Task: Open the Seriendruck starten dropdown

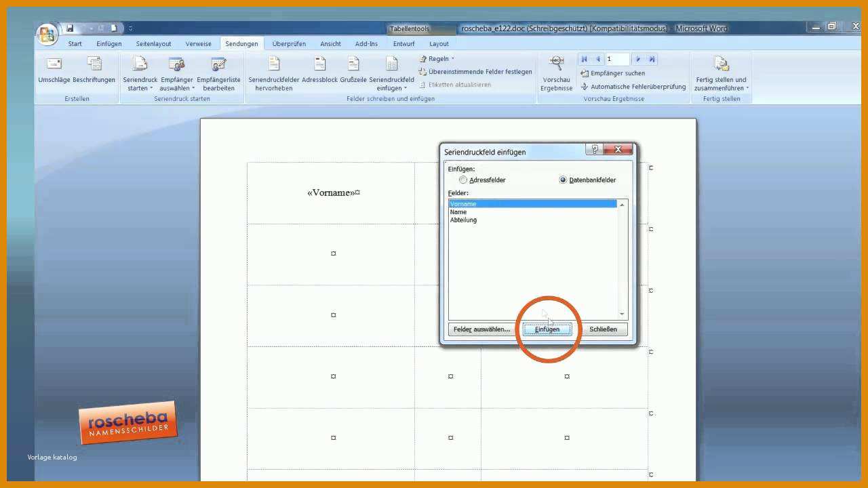Action: coord(140,74)
